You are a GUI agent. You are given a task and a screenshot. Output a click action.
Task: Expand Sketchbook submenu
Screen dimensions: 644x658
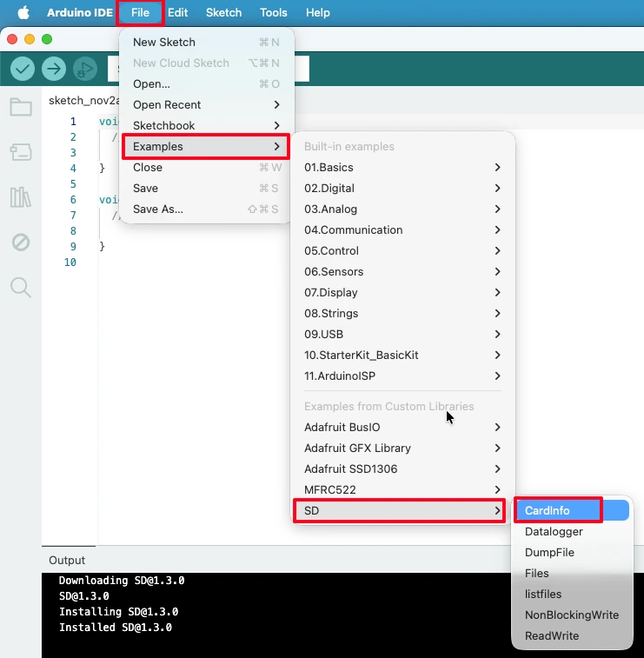[206, 125]
